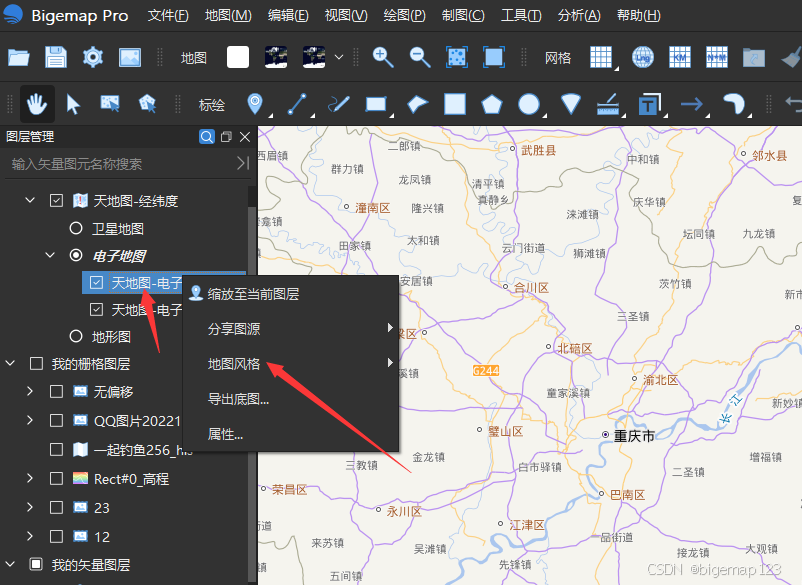Collapse the 天地图-经纬度 tree node

[30, 200]
